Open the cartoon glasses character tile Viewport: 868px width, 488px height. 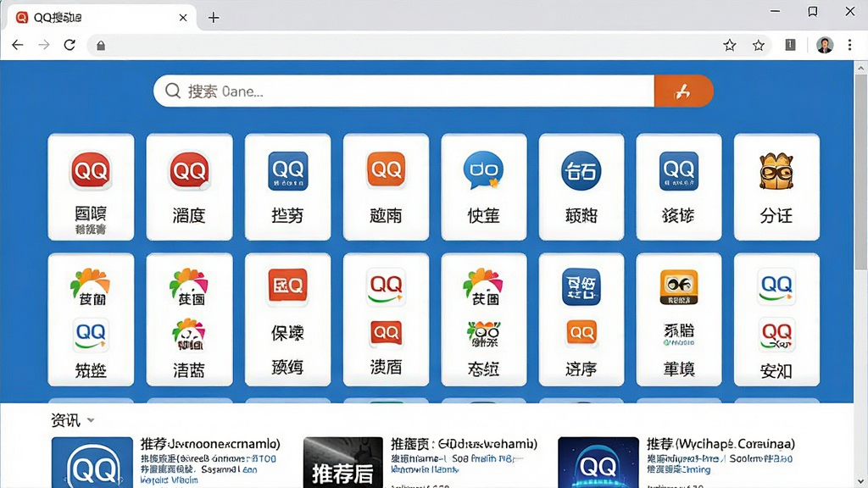click(776, 187)
